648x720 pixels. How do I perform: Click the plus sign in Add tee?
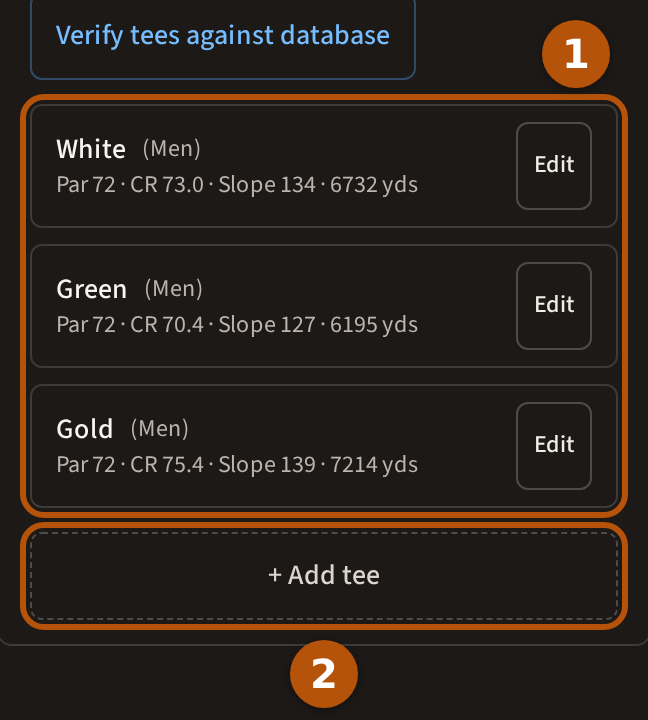[x=275, y=575]
